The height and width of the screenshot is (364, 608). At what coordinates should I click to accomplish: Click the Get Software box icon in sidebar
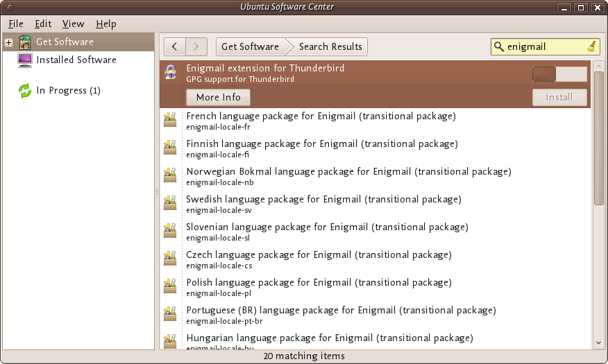pyautogui.click(x=25, y=42)
